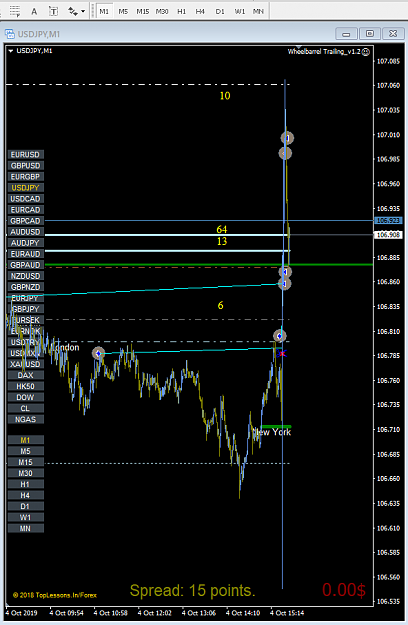The width and height of the screenshot is (408, 625).
Task: Pick the H1 button in the chart panel
Action: (x=26, y=484)
